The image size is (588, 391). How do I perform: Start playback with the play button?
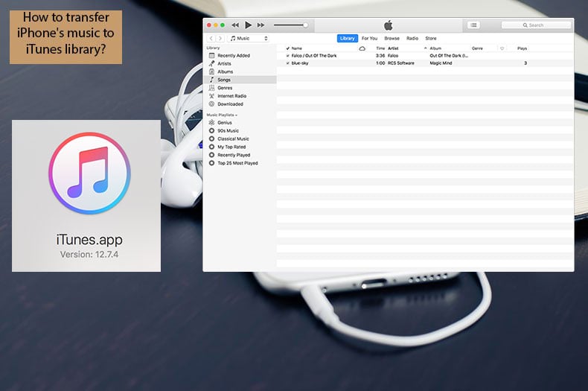pyautogui.click(x=248, y=25)
